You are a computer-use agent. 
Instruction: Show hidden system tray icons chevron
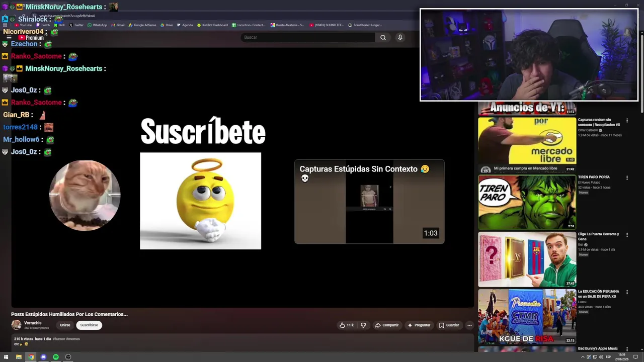[583, 357]
